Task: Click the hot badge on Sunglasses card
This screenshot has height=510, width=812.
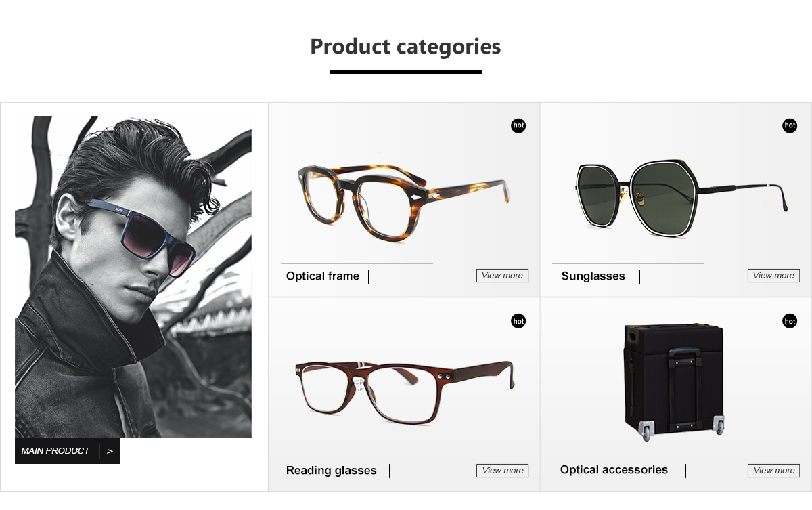Action: 790,125
